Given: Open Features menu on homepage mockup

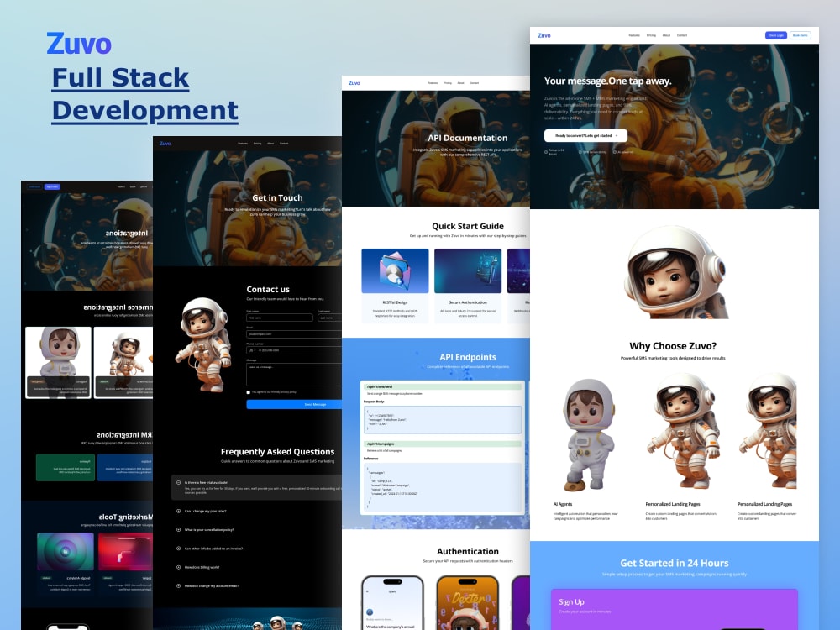Looking at the screenshot, I should (634, 35).
